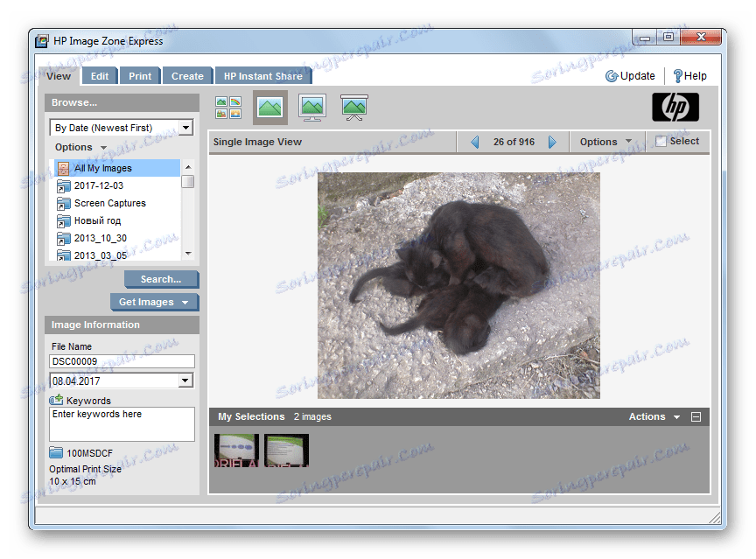Open the HP Instant Share tab

pyautogui.click(x=263, y=75)
